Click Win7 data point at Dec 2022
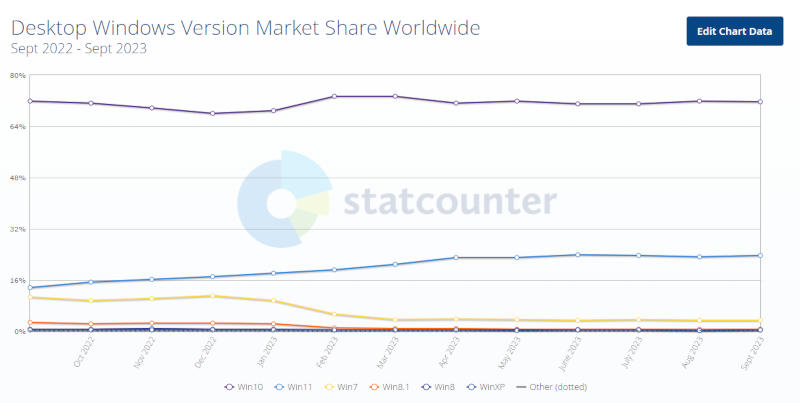The height and width of the screenshot is (403, 800). (x=212, y=296)
